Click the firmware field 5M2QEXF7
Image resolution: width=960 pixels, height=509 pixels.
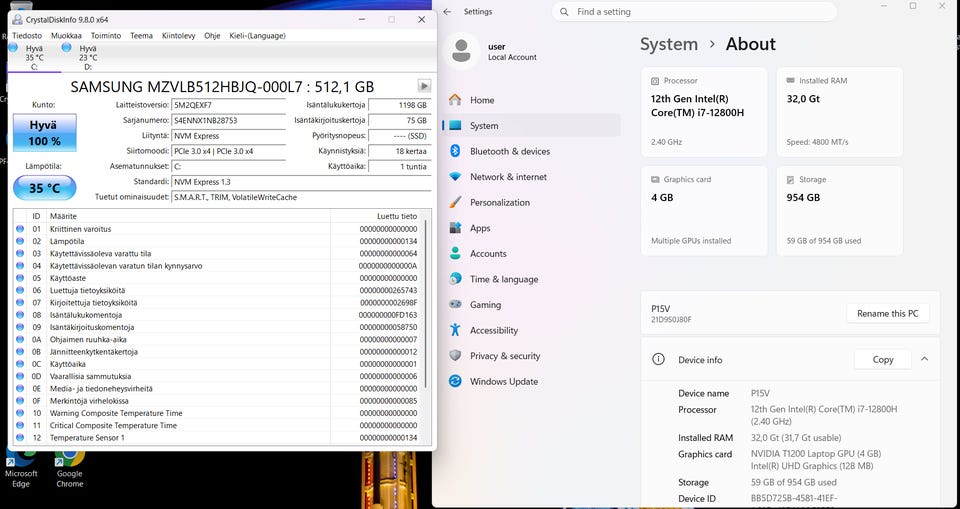pyautogui.click(x=228, y=105)
